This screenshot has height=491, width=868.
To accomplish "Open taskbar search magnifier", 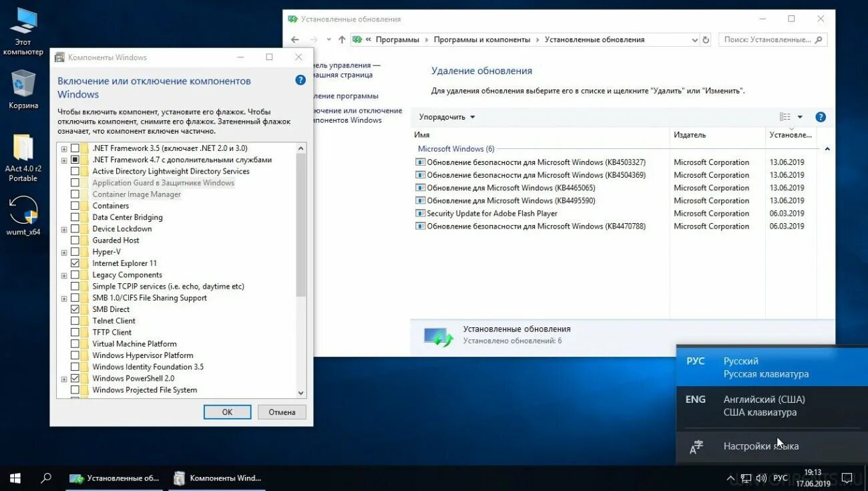I will click(46, 478).
